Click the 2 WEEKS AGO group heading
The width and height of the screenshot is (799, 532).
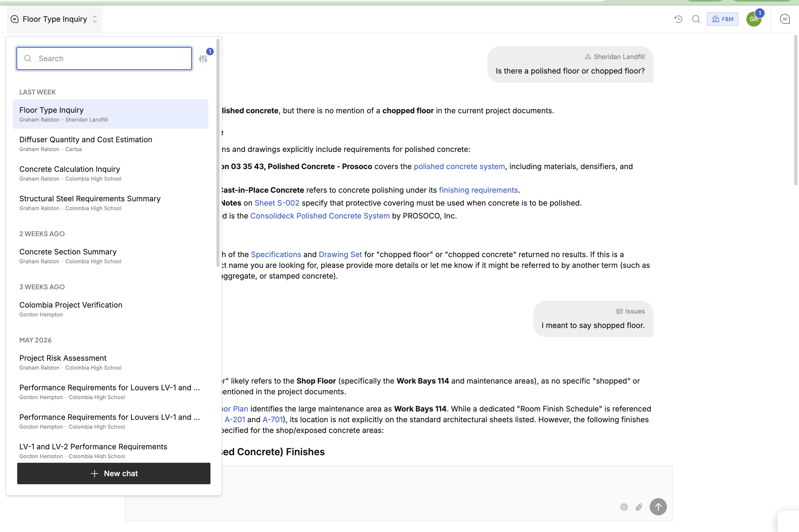(x=42, y=234)
